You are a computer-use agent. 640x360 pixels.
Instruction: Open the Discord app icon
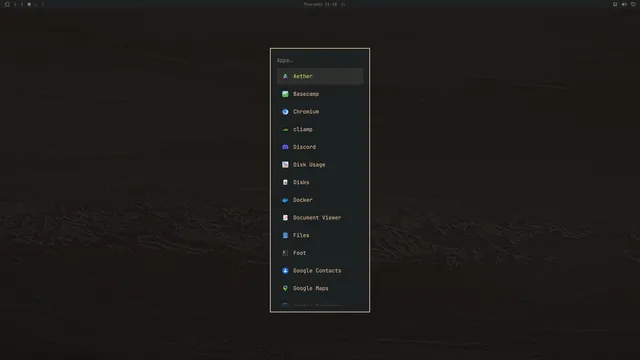[285, 147]
